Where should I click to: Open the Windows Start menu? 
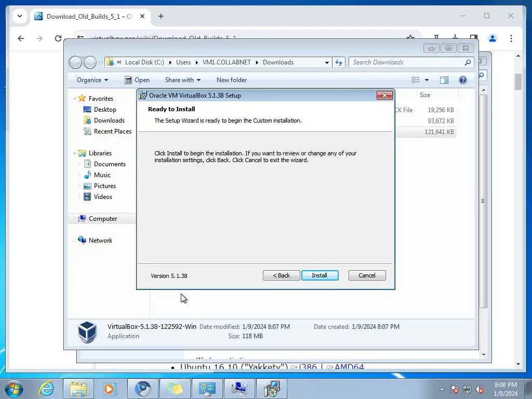coord(14,389)
